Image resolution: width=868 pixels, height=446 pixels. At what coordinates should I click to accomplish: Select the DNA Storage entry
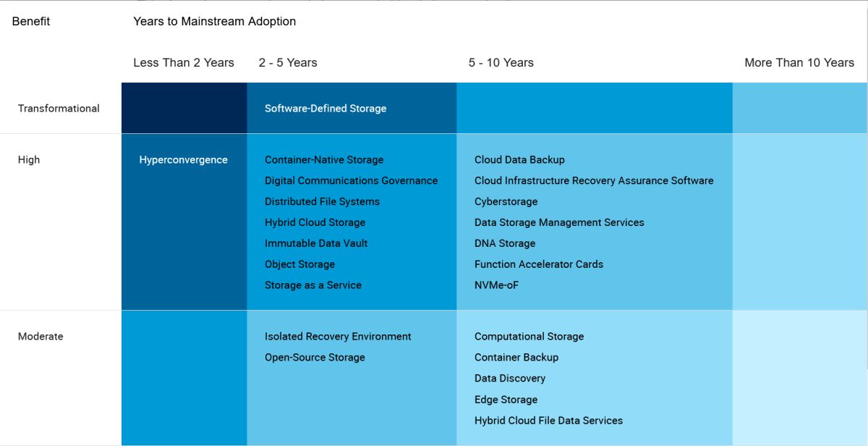505,244
